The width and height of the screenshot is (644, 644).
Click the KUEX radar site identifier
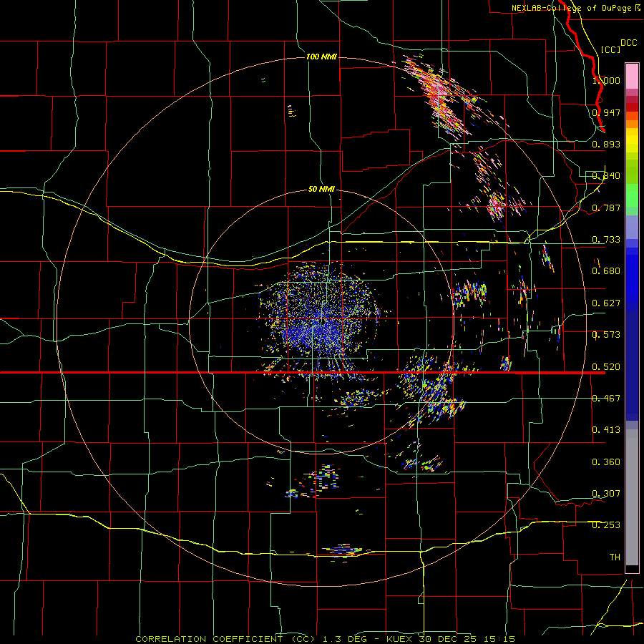coord(401,639)
